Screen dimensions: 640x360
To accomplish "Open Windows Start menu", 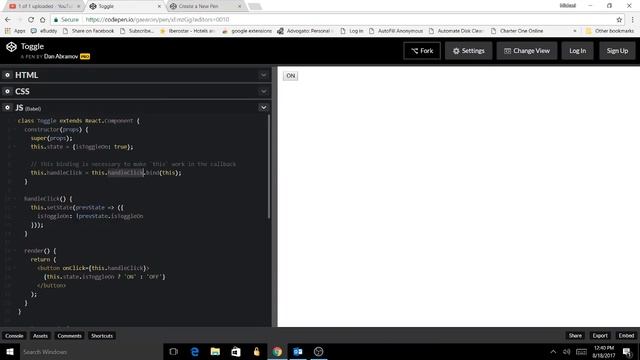I will coord(10,351).
